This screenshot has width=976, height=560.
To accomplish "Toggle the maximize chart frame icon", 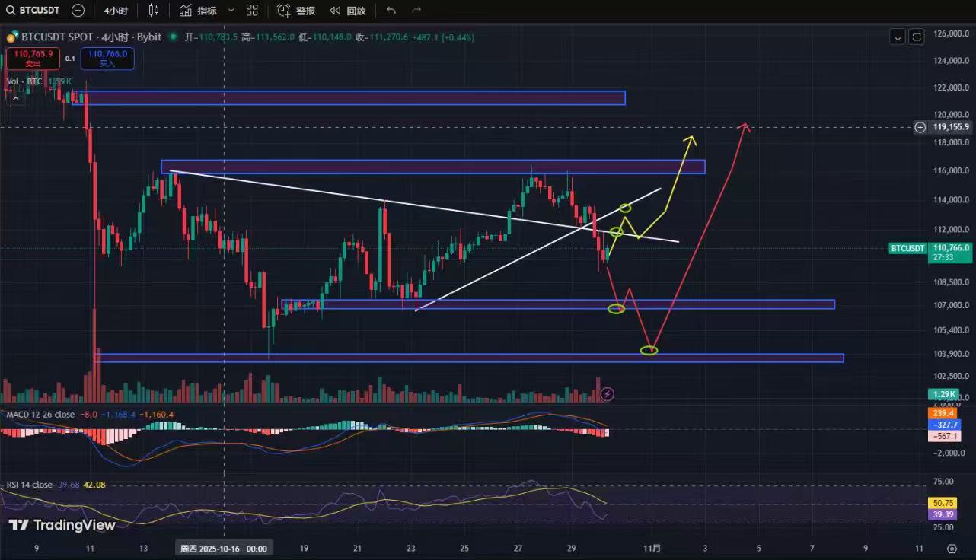I will [917, 37].
